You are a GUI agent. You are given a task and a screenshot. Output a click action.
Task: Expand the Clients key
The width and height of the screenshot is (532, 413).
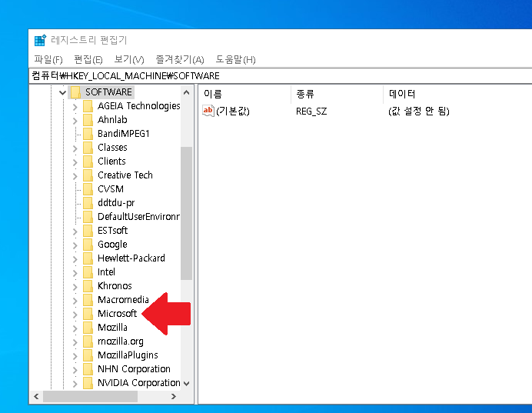pyautogui.click(x=75, y=162)
